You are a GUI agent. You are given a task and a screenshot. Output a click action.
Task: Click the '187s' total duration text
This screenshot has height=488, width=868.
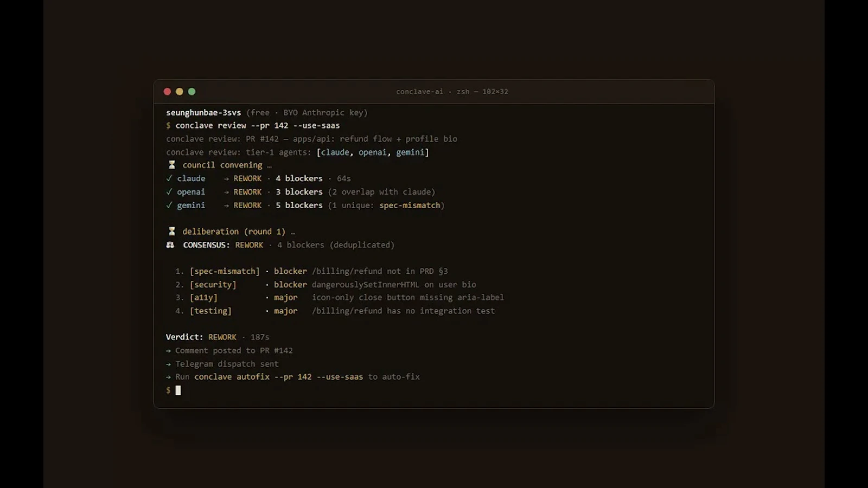[x=260, y=337]
